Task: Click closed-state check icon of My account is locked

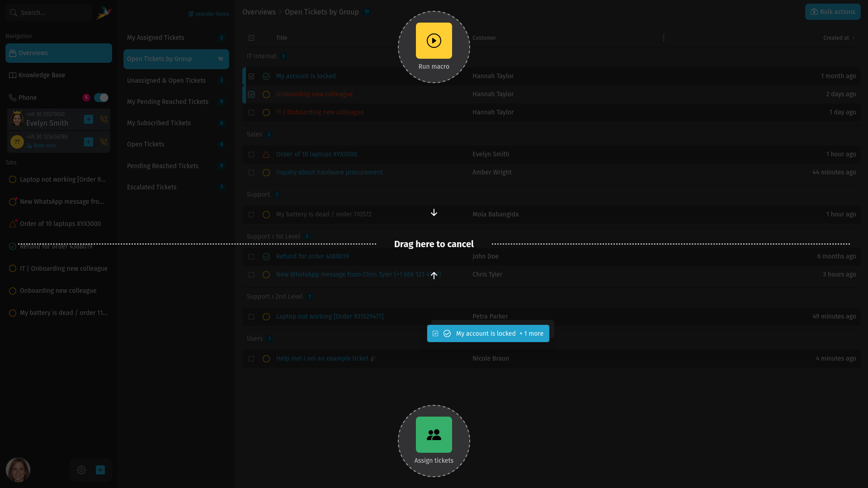Action: tap(266, 76)
